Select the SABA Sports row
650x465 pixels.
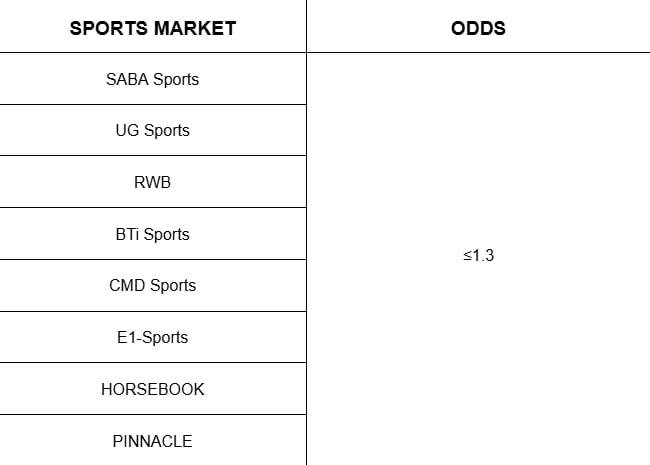152,79
